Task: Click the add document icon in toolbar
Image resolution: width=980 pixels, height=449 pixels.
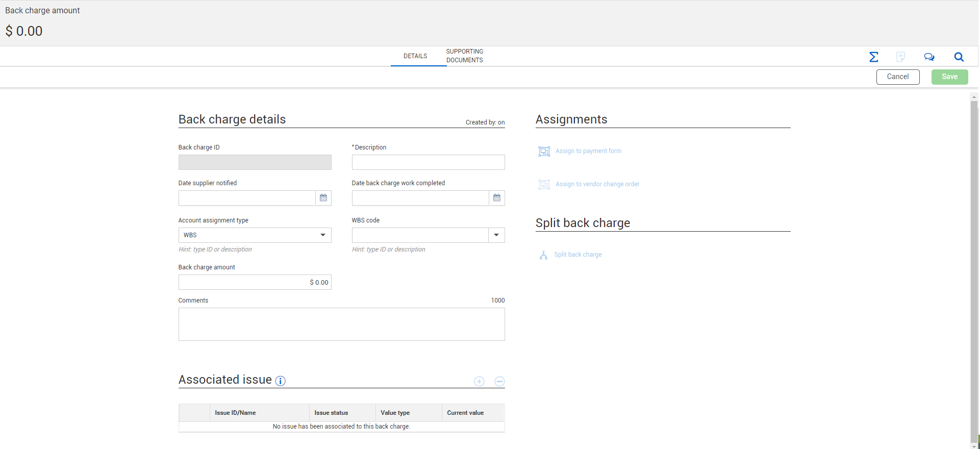Action: (x=900, y=57)
